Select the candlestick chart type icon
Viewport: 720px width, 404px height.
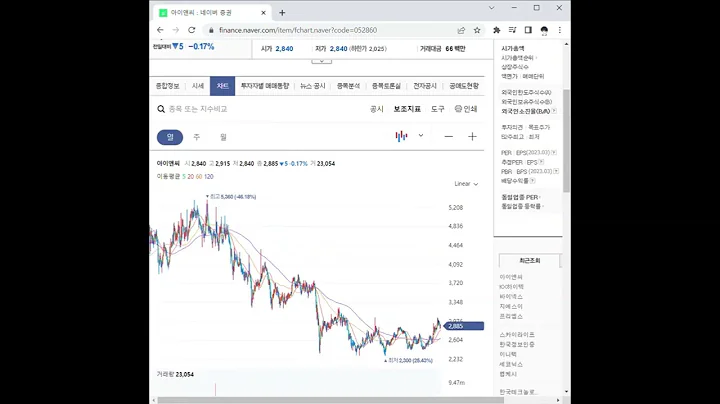tap(401, 136)
